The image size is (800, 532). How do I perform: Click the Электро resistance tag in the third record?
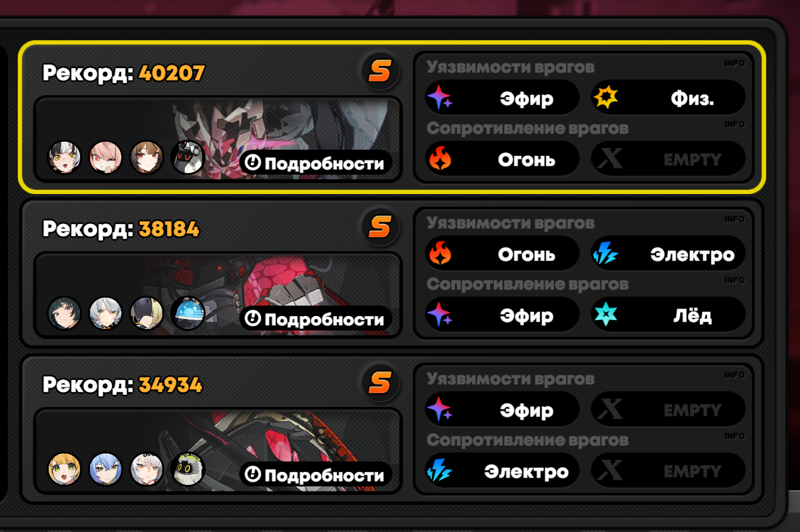(502, 471)
